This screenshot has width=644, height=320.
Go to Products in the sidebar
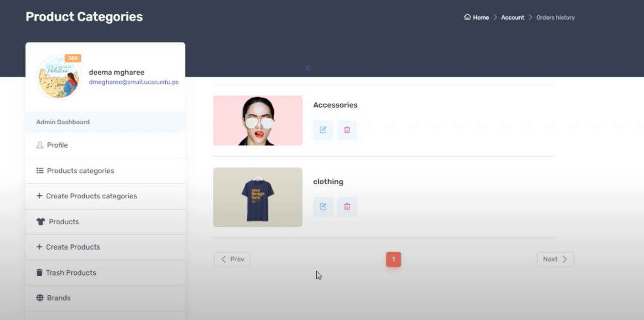pyautogui.click(x=105, y=221)
